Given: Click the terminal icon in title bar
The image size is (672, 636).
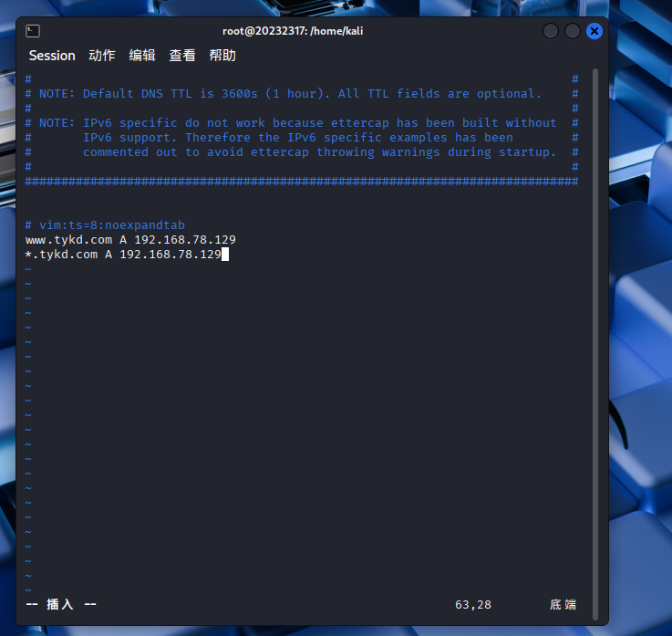Looking at the screenshot, I should 33,31.
